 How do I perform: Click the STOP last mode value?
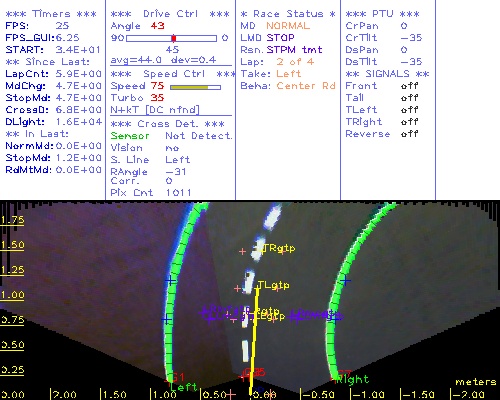click(280, 38)
